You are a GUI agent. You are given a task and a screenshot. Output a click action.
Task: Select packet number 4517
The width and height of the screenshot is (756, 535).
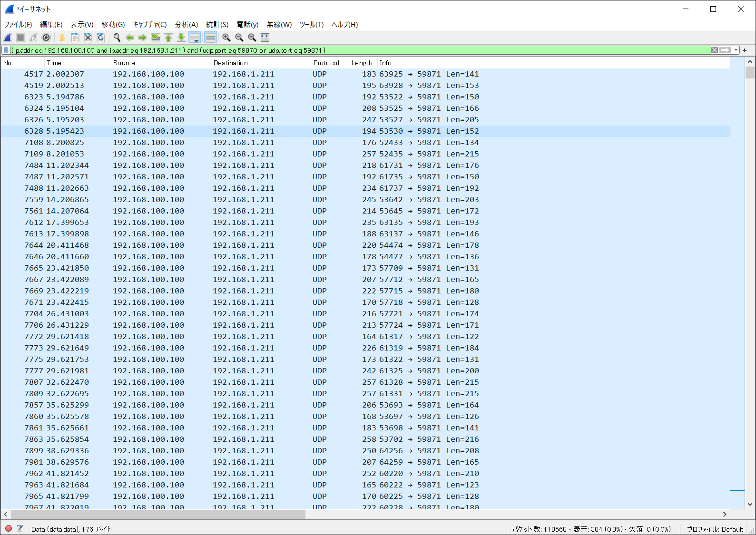365,74
